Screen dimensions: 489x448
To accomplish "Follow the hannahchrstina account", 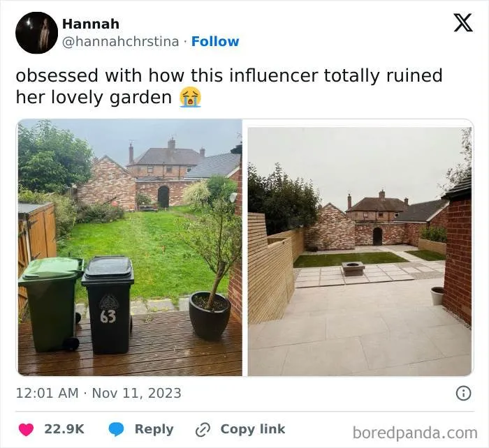I will [215, 41].
